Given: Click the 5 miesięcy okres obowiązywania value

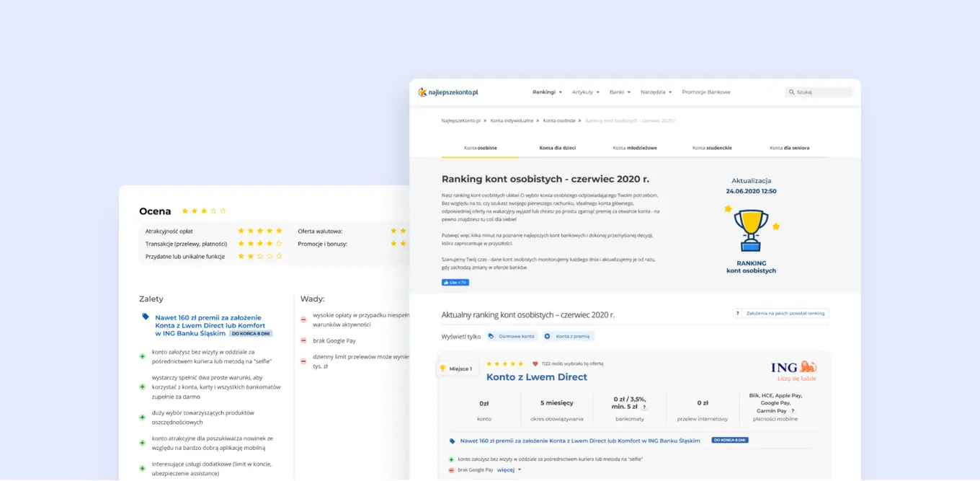Looking at the screenshot, I should [557, 403].
